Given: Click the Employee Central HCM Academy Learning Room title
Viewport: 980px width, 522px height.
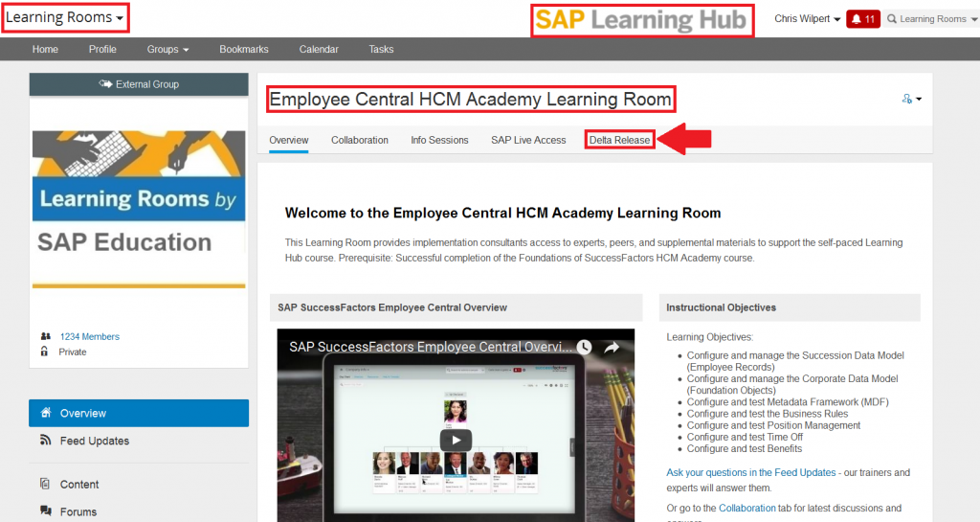Looking at the screenshot, I should 471,100.
